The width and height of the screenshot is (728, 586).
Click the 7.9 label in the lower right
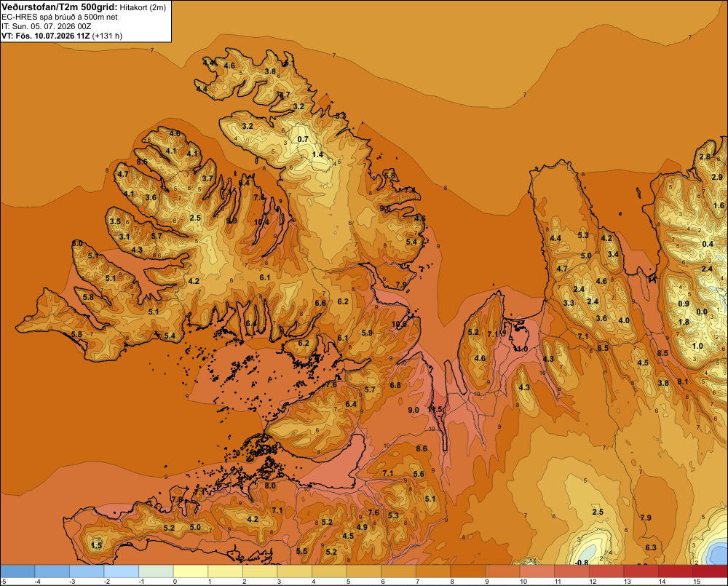coord(646,518)
